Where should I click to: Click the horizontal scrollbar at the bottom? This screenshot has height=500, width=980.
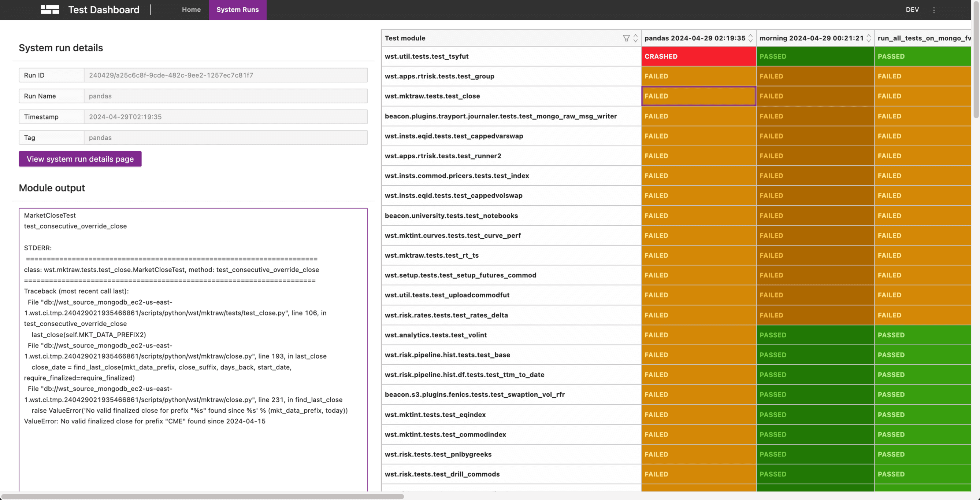click(x=202, y=496)
